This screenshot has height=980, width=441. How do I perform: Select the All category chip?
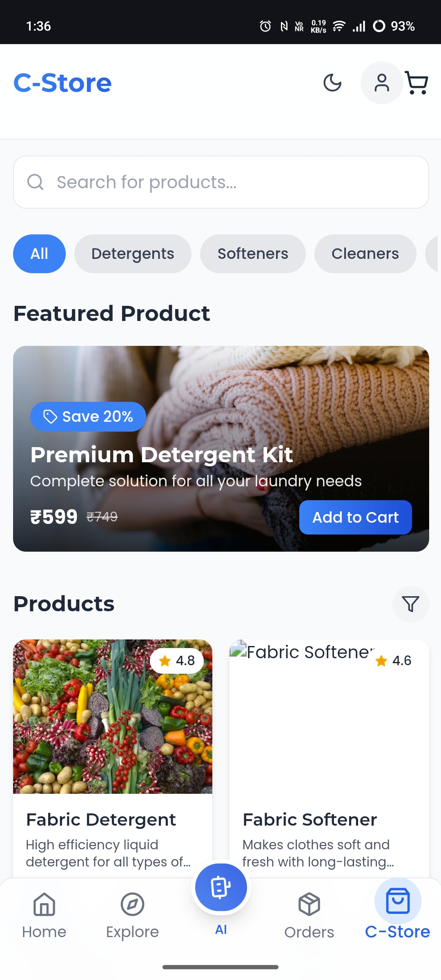pos(39,254)
